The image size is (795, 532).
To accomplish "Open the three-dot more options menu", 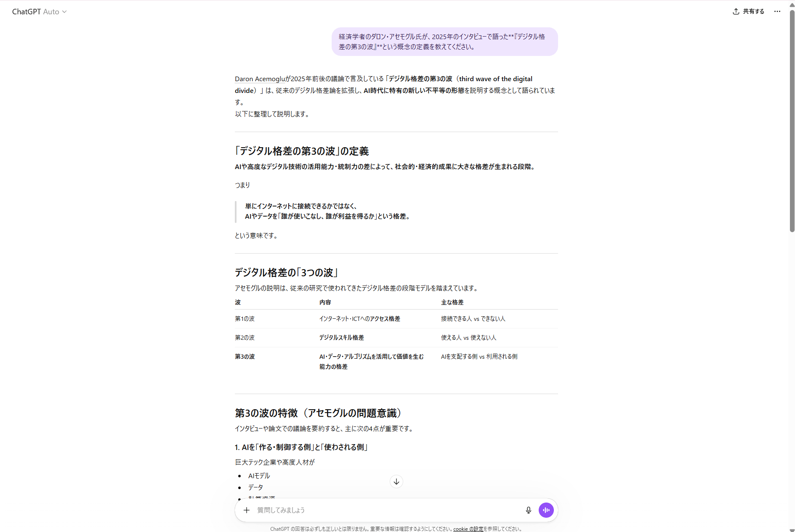I will (x=777, y=11).
